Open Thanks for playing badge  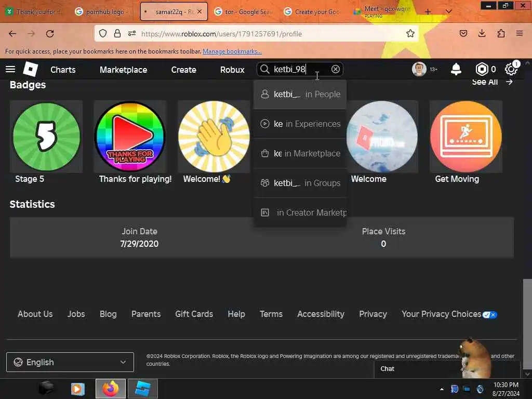click(x=130, y=137)
